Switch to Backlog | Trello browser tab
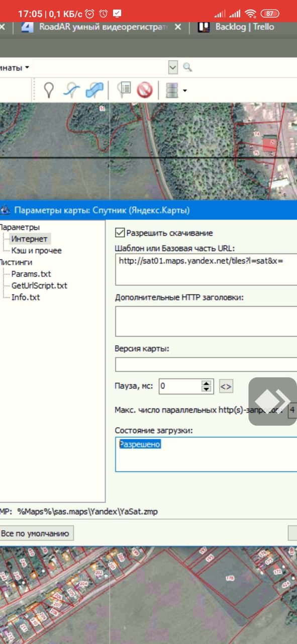 (x=244, y=27)
